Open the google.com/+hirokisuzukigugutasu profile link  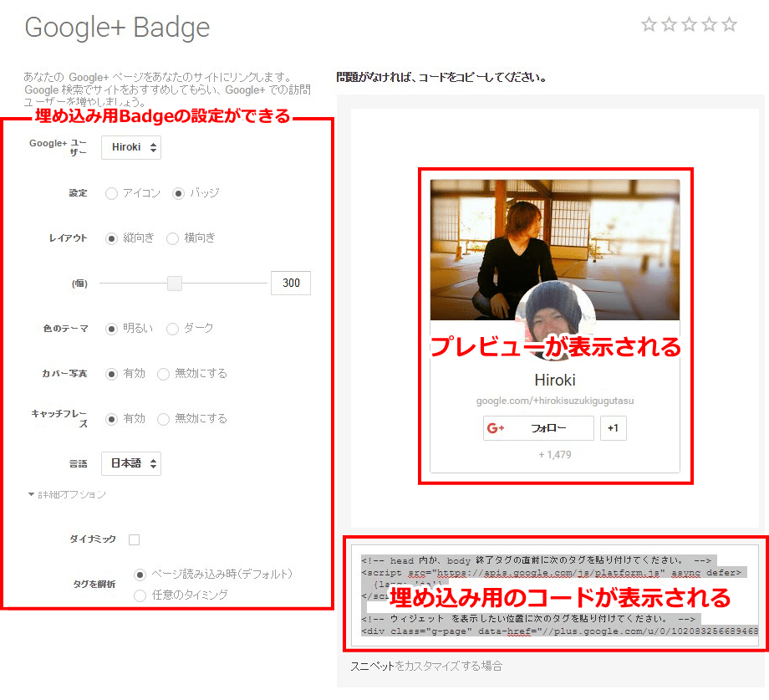coord(555,401)
